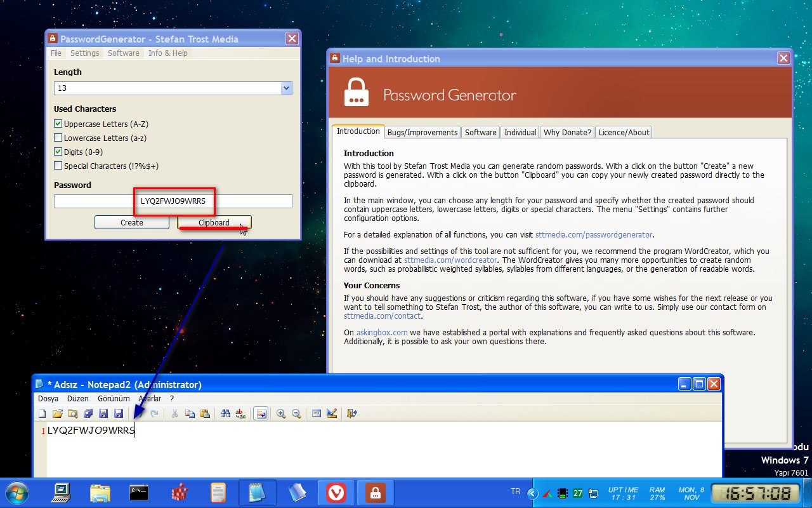
Task: Click the second floppy Save As icon in Notepad2
Action: [119, 413]
